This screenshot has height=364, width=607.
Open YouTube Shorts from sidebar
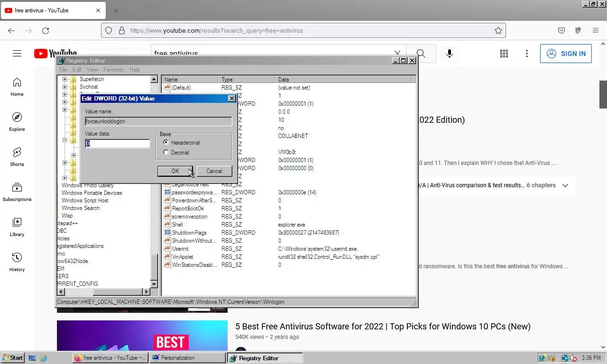[x=17, y=157]
